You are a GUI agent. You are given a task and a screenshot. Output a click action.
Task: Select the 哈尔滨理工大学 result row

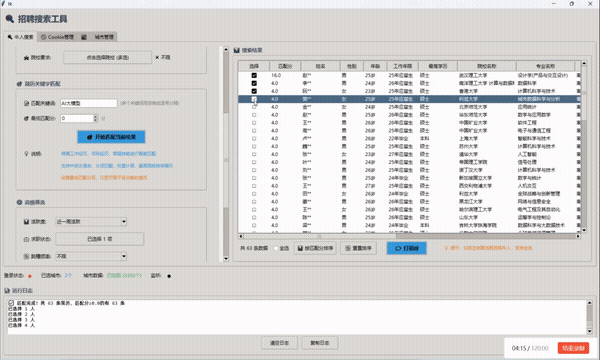tap(409, 210)
